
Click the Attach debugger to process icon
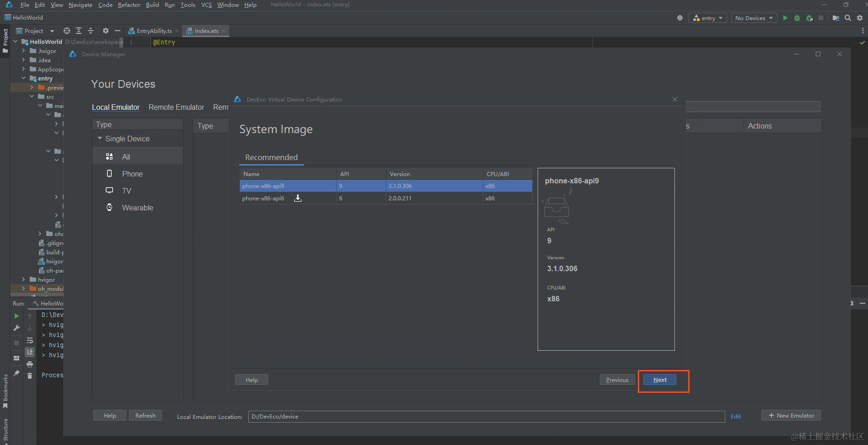pos(809,18)
